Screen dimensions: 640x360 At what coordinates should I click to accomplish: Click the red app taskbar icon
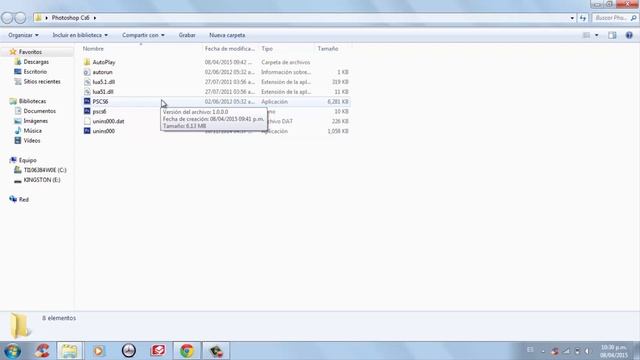coord(158,351)
